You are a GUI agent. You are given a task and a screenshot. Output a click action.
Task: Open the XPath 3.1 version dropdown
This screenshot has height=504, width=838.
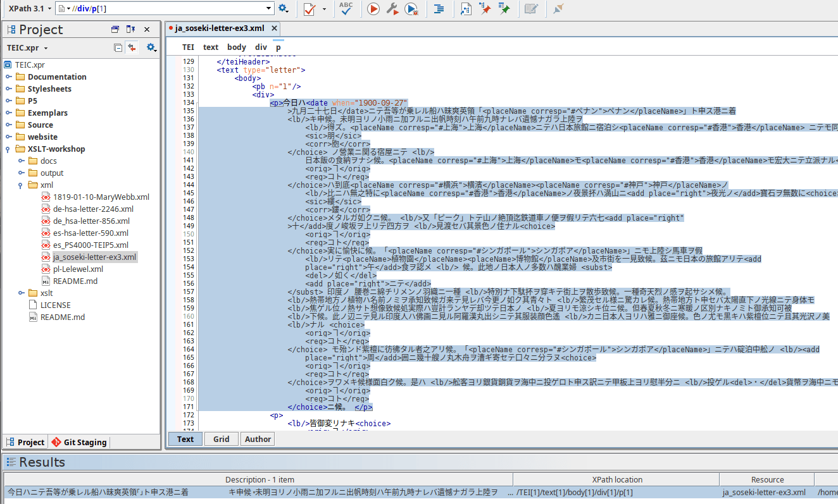pos(30,8)
